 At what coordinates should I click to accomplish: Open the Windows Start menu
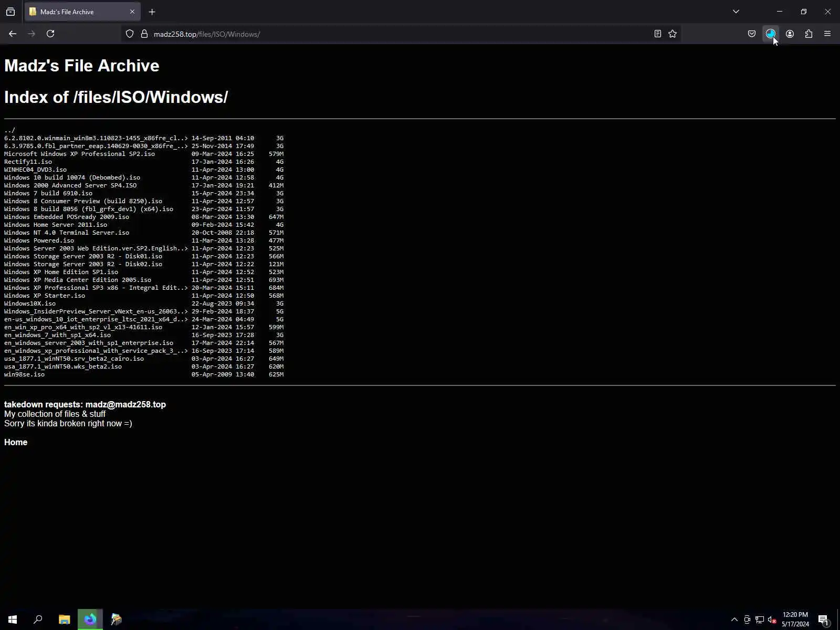13,619
